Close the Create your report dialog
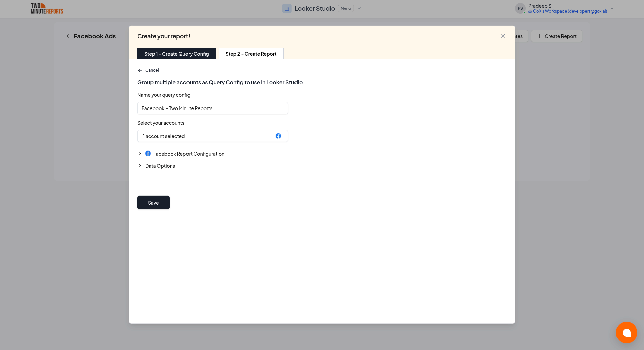 [x=503, y=36]
